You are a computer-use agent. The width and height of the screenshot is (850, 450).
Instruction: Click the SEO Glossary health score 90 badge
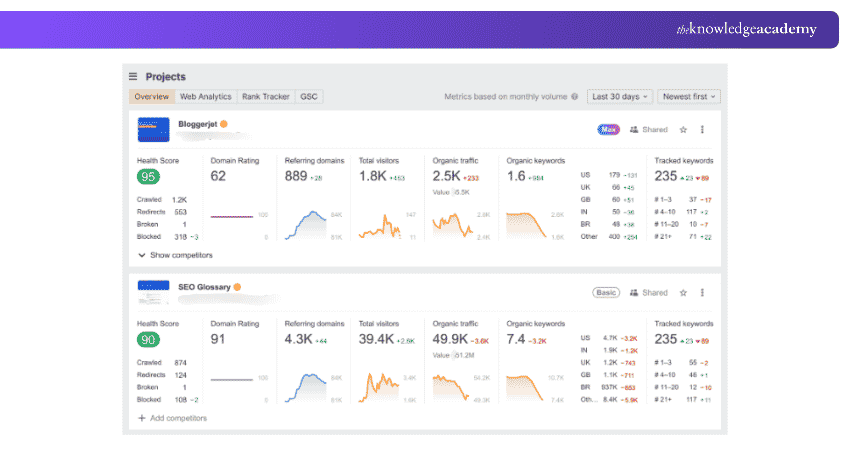point(148,339)
